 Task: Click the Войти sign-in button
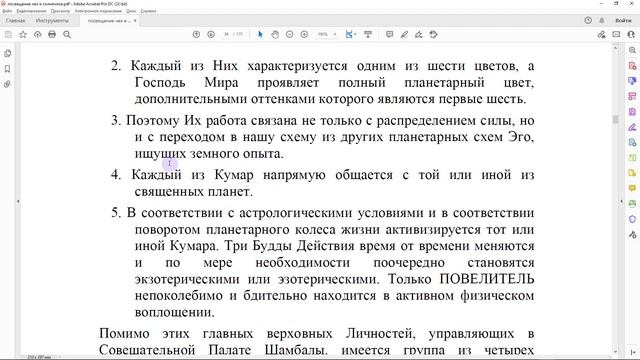[623, 20]
